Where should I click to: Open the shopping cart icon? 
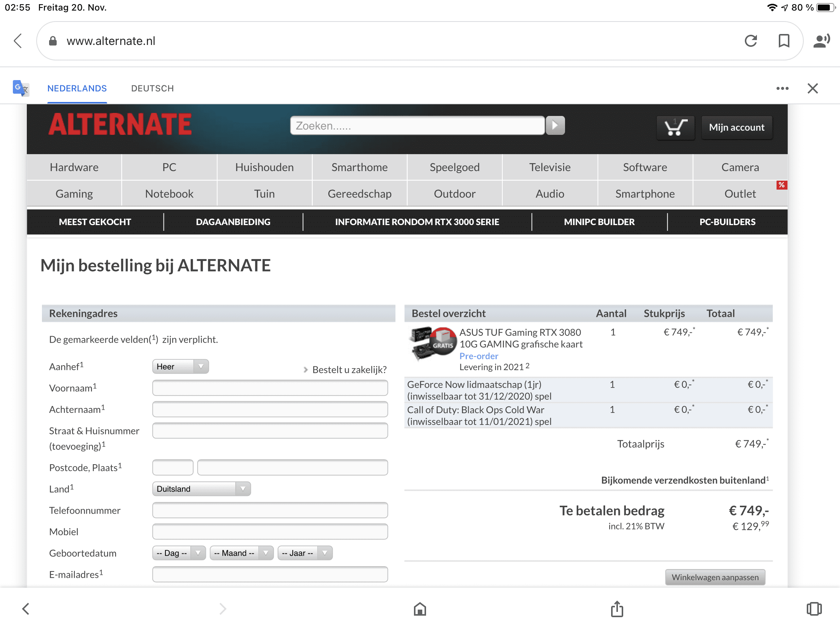click(675, 127)
